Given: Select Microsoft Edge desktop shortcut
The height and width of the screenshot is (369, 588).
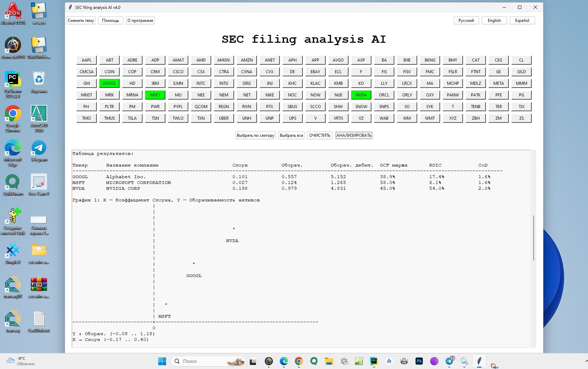Looking at the screenshot, I should click(13, 153).
